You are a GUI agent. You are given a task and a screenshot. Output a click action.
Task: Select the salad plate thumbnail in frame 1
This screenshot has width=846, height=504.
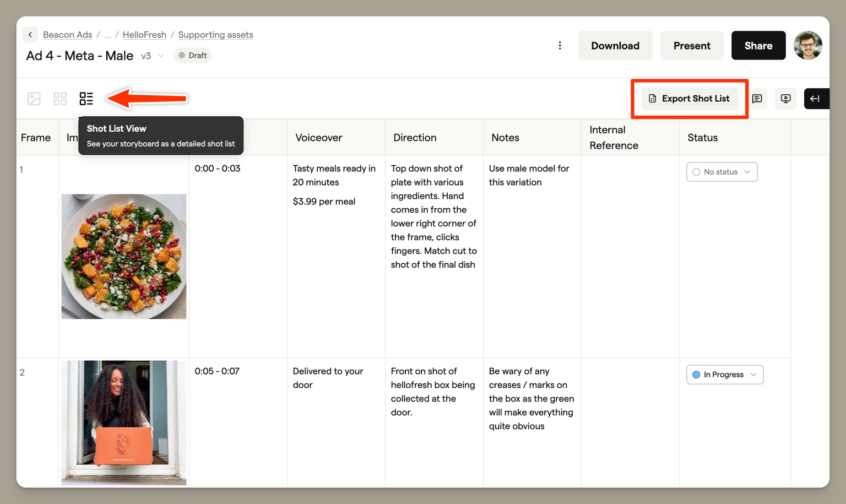pos(124,256)
